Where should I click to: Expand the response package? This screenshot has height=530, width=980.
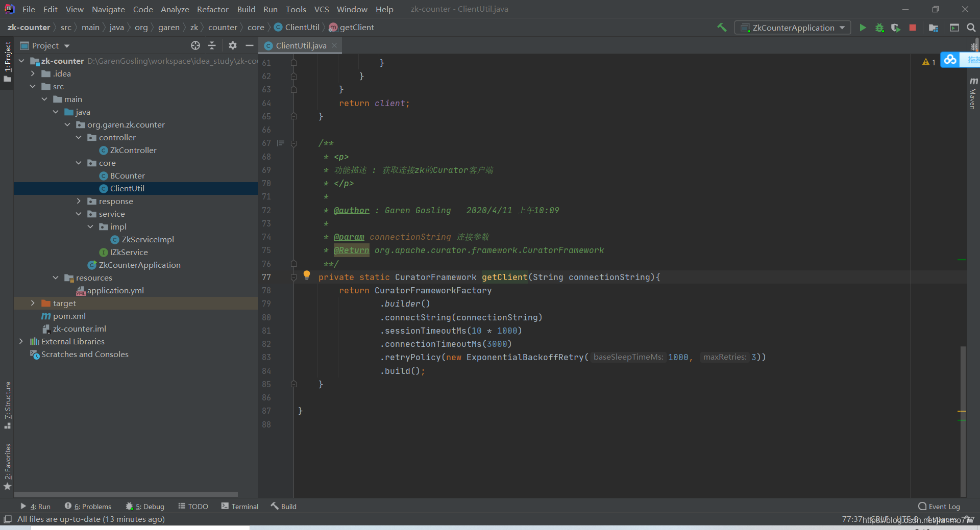pos(79,201)
